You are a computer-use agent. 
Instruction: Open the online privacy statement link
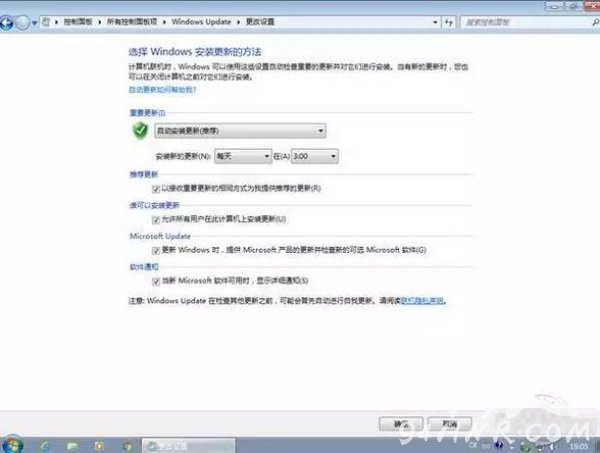tap(422, 301)
